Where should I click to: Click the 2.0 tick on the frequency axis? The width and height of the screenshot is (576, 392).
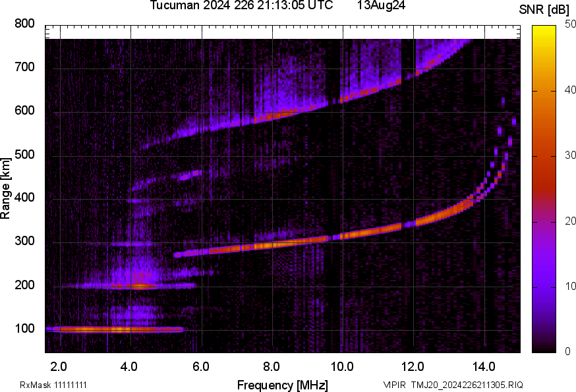point(59,365)
